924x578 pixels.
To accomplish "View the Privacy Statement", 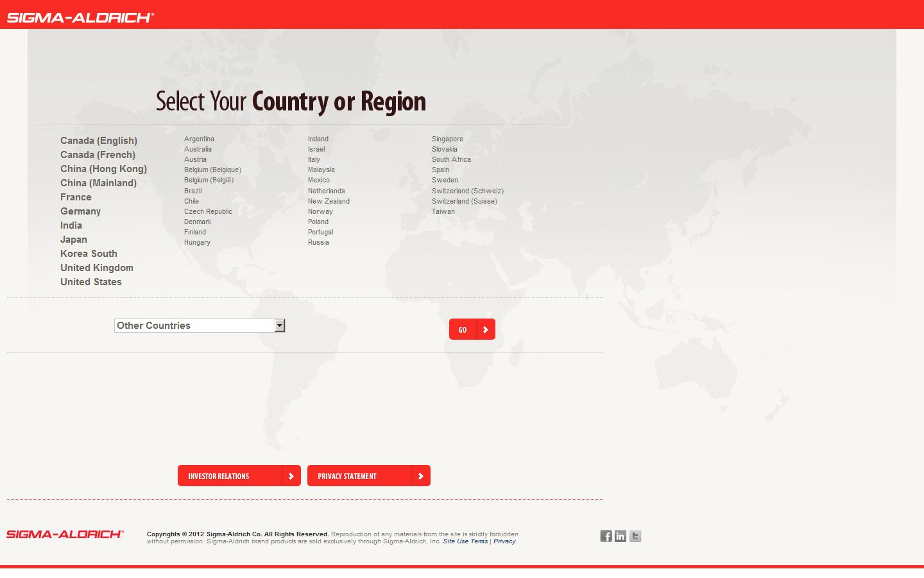I will click(346, 475).
